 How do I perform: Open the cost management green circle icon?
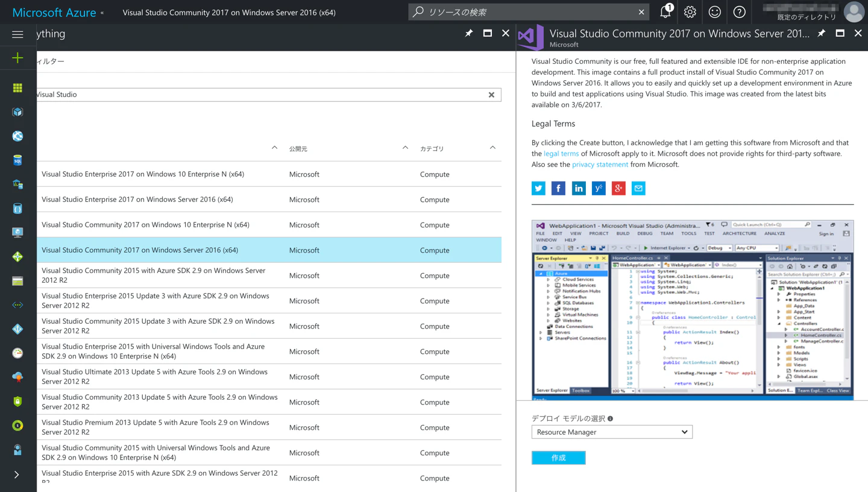(17, 426)
